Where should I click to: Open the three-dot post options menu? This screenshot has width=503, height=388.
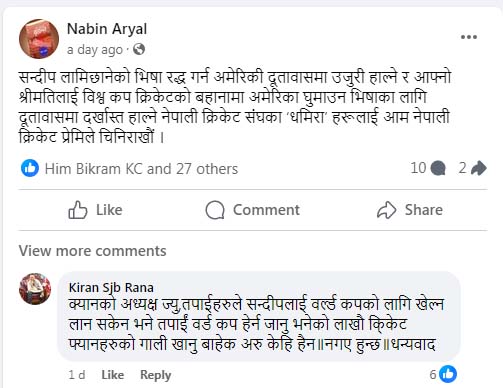(x=469, y=37)
